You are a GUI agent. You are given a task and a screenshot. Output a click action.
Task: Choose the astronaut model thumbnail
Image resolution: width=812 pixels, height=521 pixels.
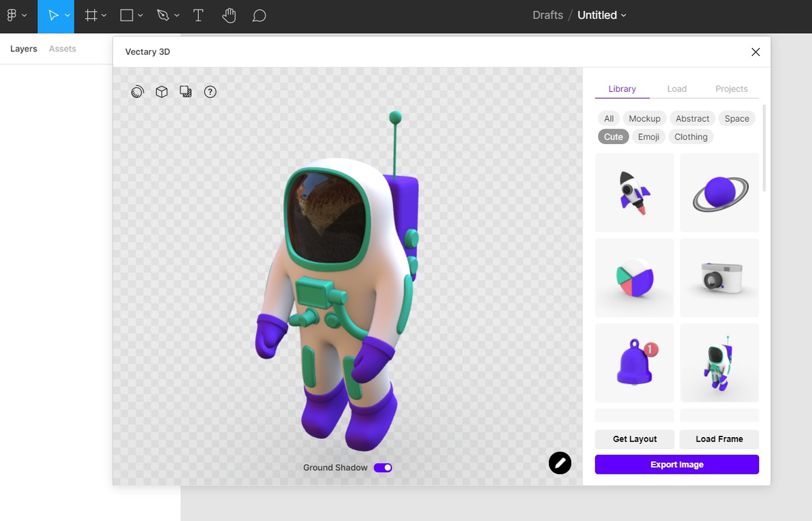point(719,363)
